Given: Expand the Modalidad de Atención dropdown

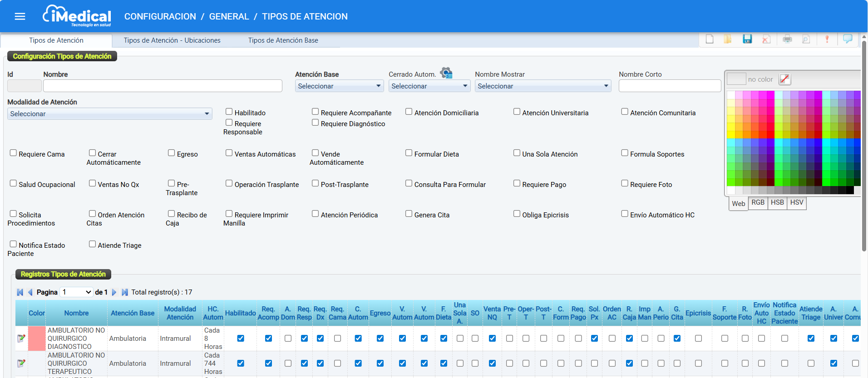Looking at the screenshot, I should coord(110,114).
